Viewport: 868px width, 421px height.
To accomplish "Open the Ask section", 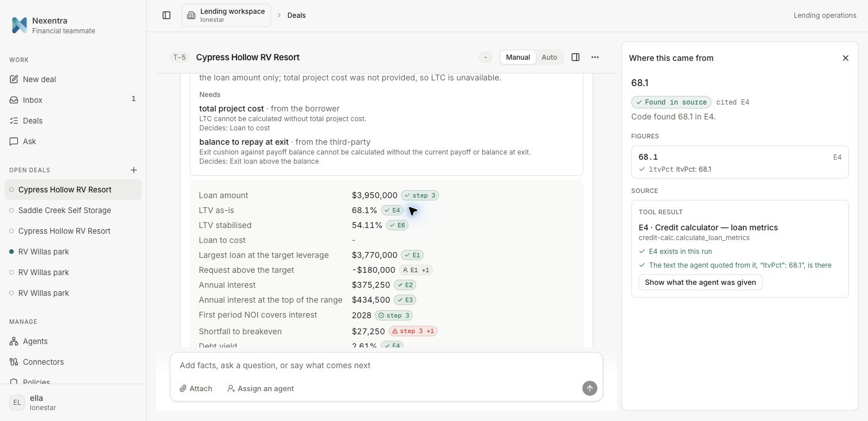I will coord(73,141).
